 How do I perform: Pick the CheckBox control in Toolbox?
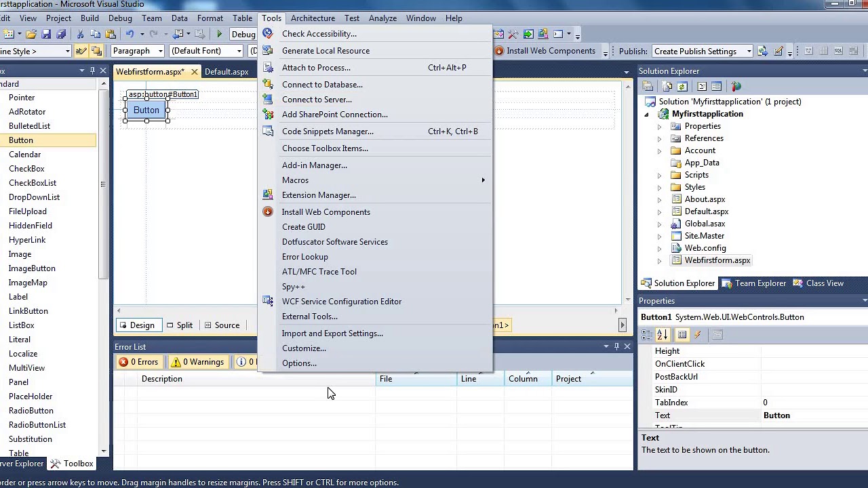[x=26, y=169]
